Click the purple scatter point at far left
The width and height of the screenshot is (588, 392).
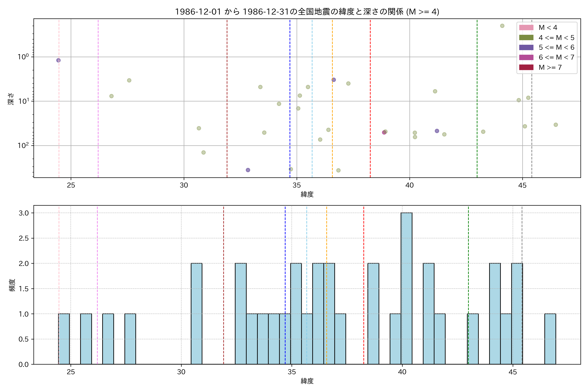point(58,60)
